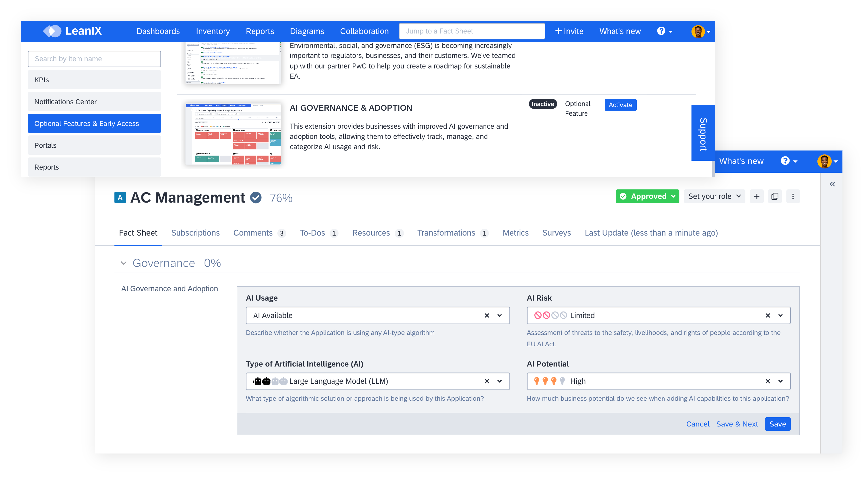Clear the AI Risk Limited value with X
This screenshot has width=868, height=479.
click(x=767, y=315)
